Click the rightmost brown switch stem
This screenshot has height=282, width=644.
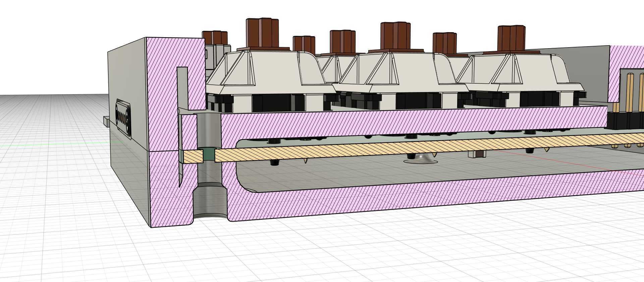click(x=511, y=39)
